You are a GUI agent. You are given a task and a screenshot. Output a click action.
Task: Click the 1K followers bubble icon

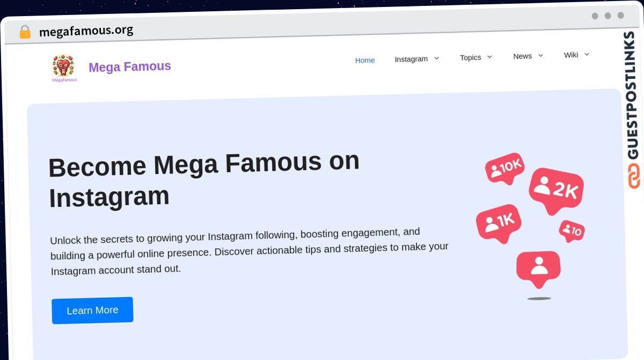point(499,221)
